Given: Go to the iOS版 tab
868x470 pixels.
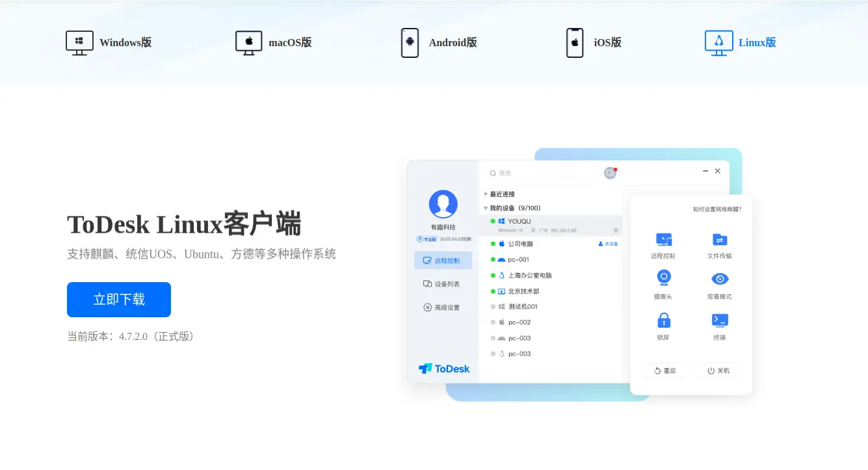Looking at the screenshot, I should click(607, 43).
